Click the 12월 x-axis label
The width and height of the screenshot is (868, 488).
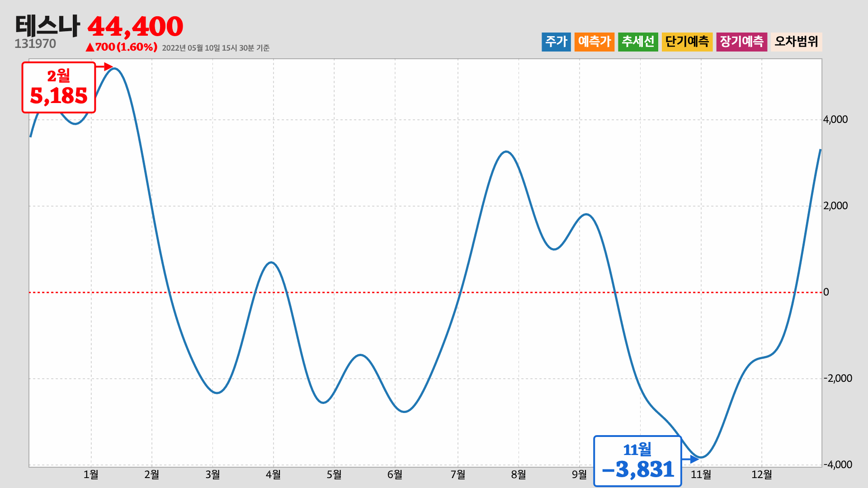762,474
